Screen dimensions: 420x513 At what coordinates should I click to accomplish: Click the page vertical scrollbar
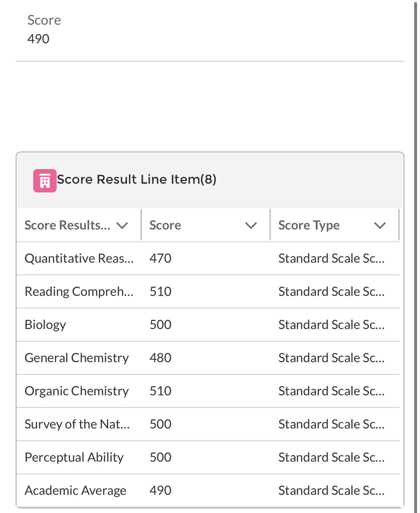pyautogui.click(x=416, y=255)
